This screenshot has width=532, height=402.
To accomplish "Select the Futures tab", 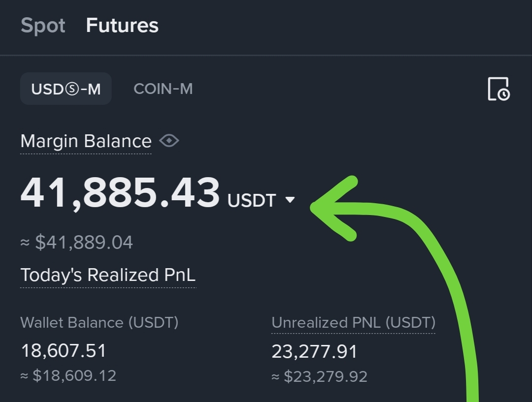I will tap(122, 26).
